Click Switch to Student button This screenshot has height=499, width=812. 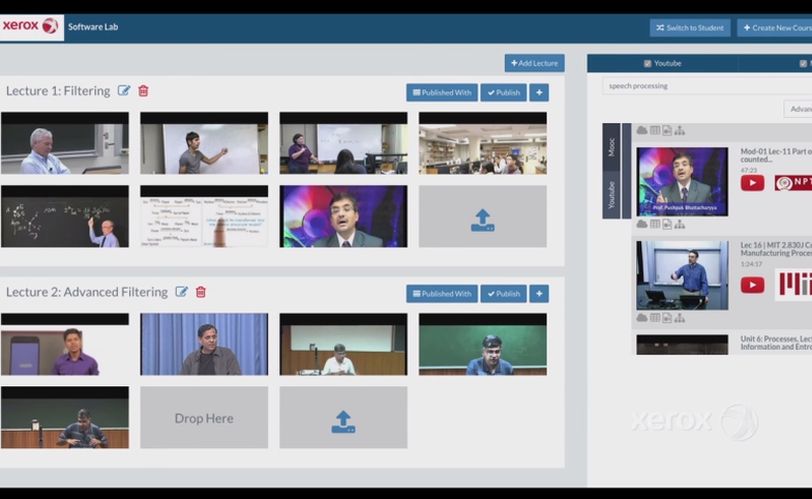coord(689,28)
